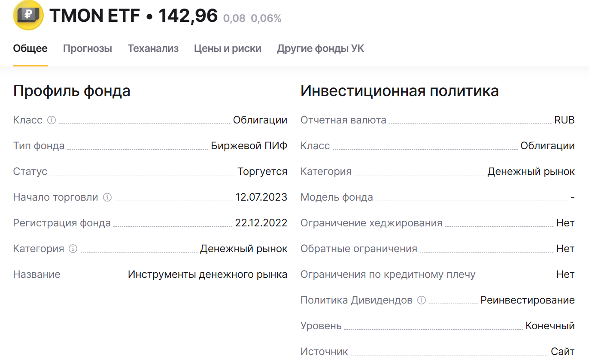
Task: Switch to the Прогнозы tab
Action: pyautogui.click(x=88, y=48)
